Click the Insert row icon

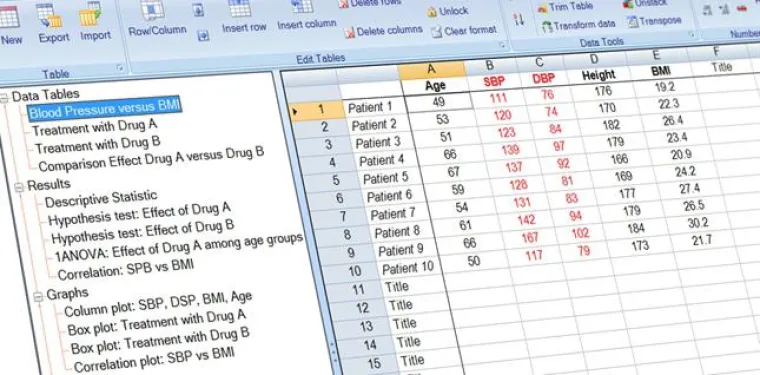[x=240, y=9]
